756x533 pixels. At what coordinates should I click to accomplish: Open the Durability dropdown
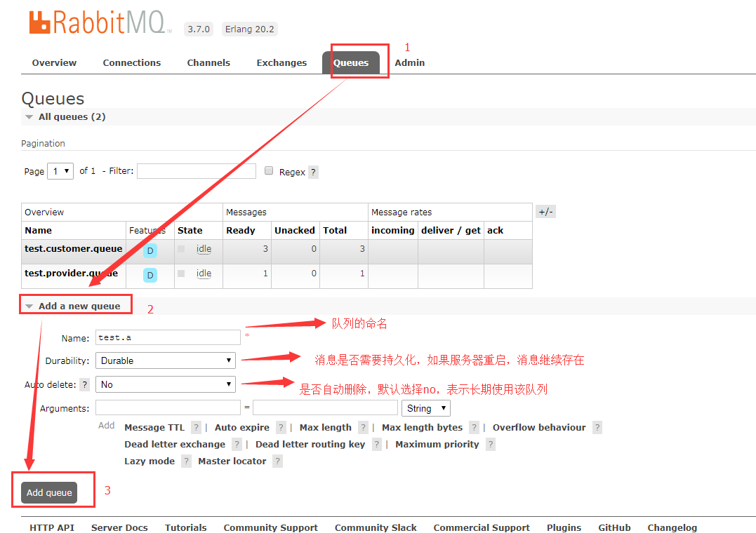pos(166,360)
